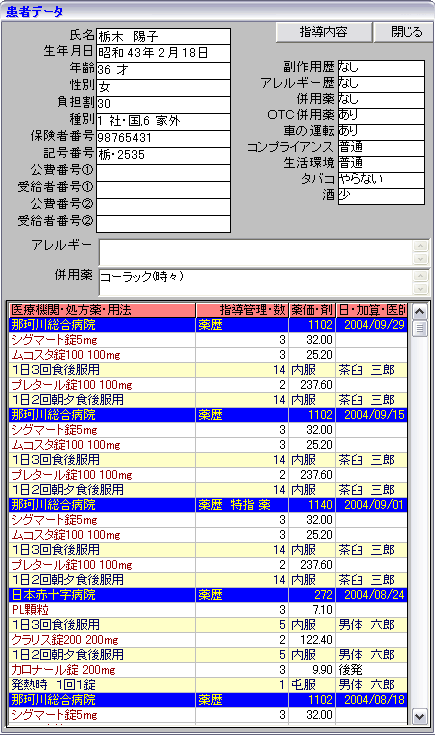Viewport: 435px width, 735px height.
Task: Click the table scrollbar down arrow
Action: [x=420, y=716]
